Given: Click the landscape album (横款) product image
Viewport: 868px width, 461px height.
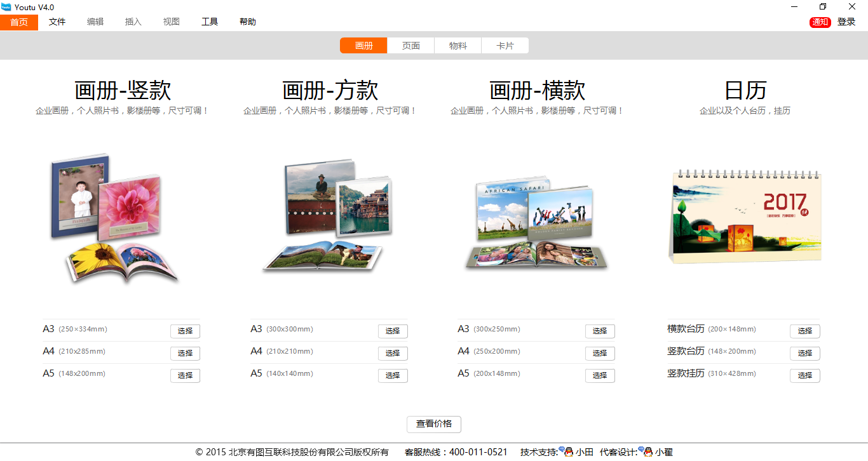Looking at the screenshot, I should (536, 222).
